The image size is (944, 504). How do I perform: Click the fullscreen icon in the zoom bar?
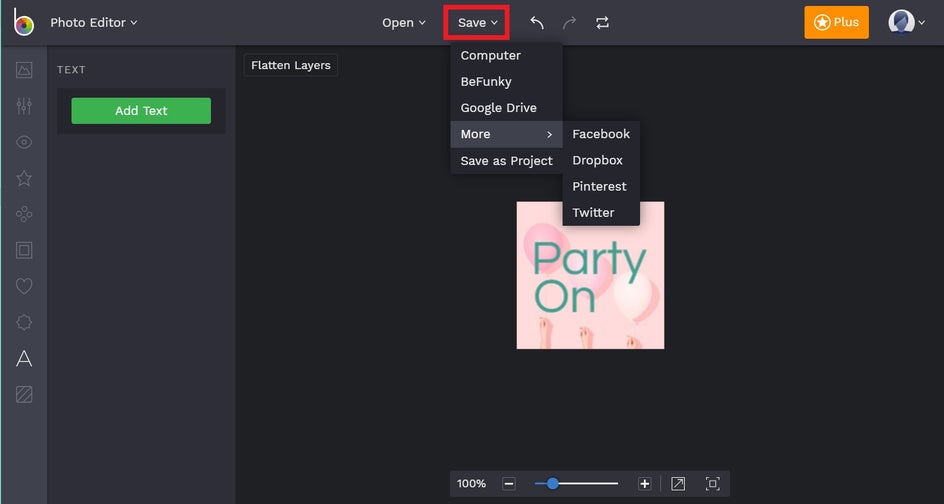[713, 484]
